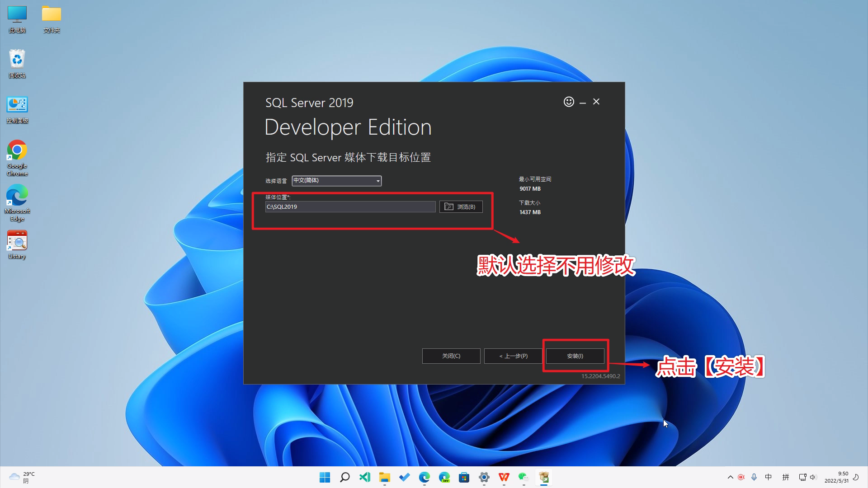Open Microsoft Edge in taskbar
Image resolution: width=868 pixels, height=488 pixels.
pos(424,477)
